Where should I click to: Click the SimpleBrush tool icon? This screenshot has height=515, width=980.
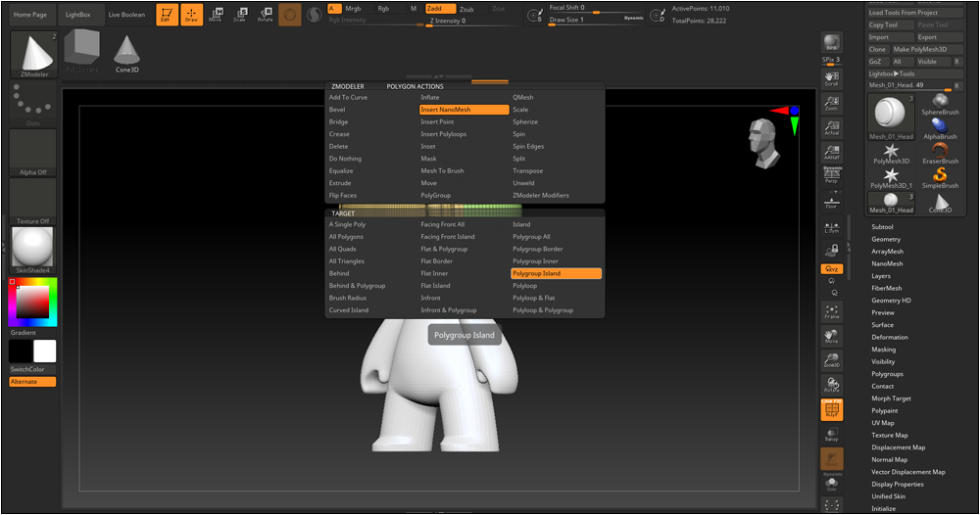[940, 176]
